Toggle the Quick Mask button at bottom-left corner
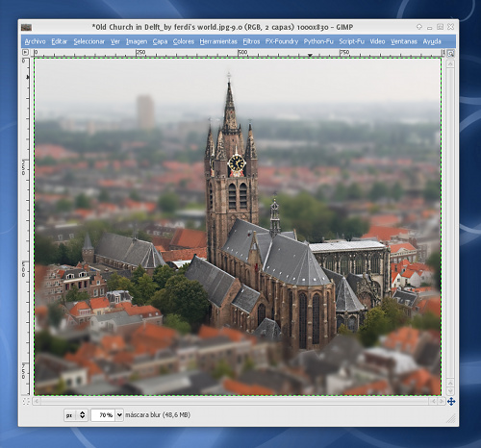Viewport: 481px width, 448px height. pos(26,401)
